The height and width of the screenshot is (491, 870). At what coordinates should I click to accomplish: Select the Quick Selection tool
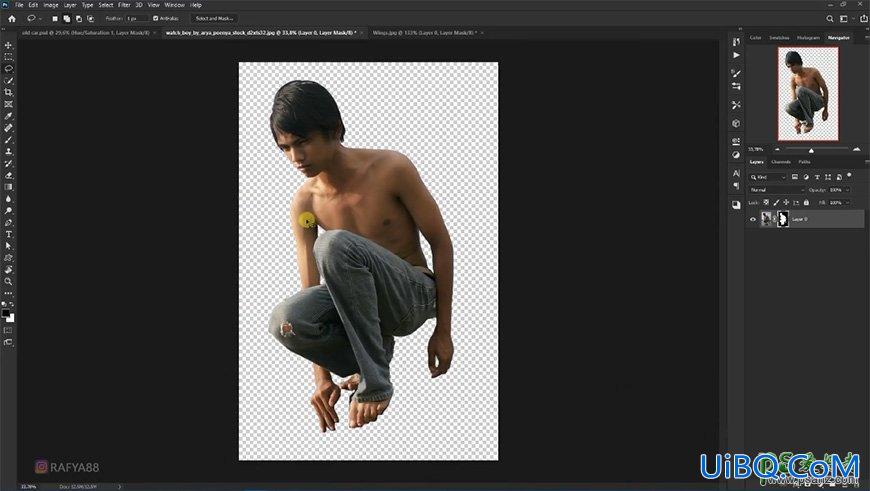pos(8,81)
